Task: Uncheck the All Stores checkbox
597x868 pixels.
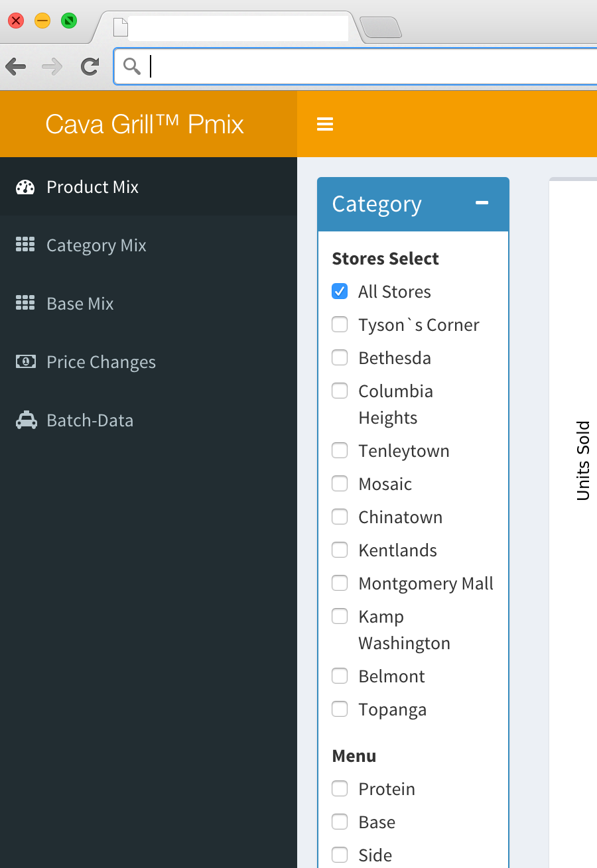Action: point(340,292)
